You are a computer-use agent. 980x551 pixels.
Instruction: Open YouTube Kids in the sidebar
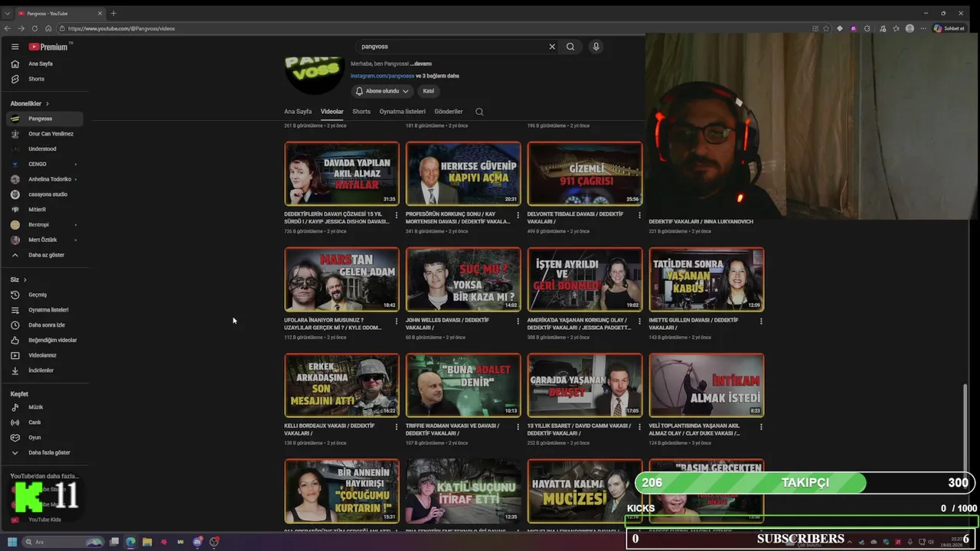pyautogui.click(x=44, y=520)
